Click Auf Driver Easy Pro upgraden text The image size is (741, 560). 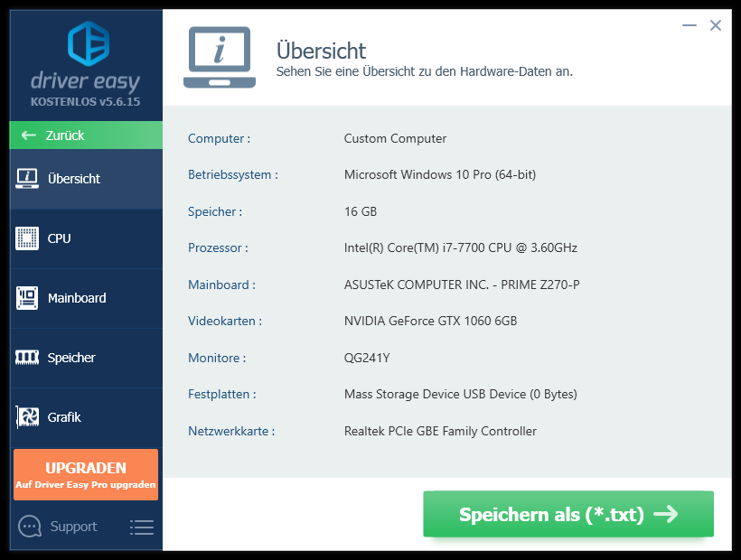(x=86, y=484)
